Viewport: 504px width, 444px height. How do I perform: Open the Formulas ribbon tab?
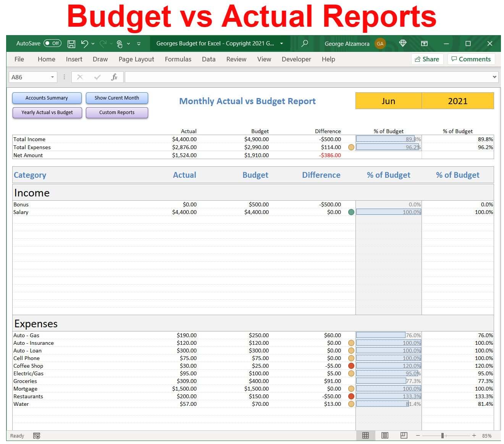[178, 59]
